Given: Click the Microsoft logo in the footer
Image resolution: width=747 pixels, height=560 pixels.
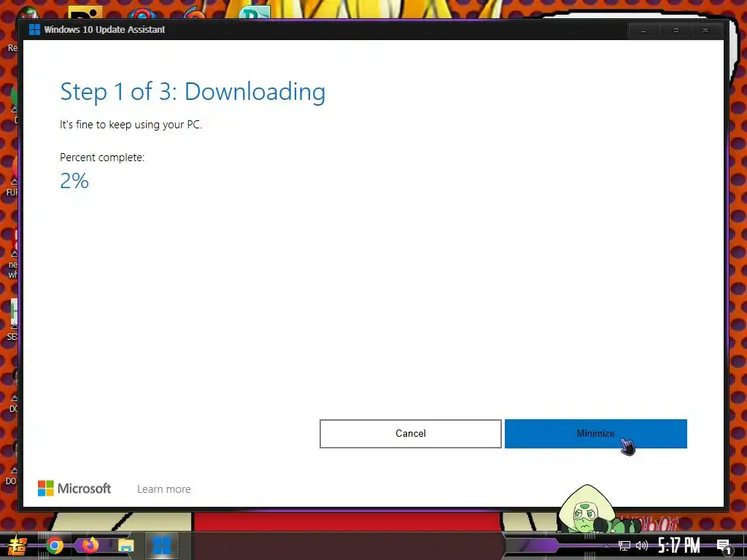Looking at the screenshot, I should point(74,488).
